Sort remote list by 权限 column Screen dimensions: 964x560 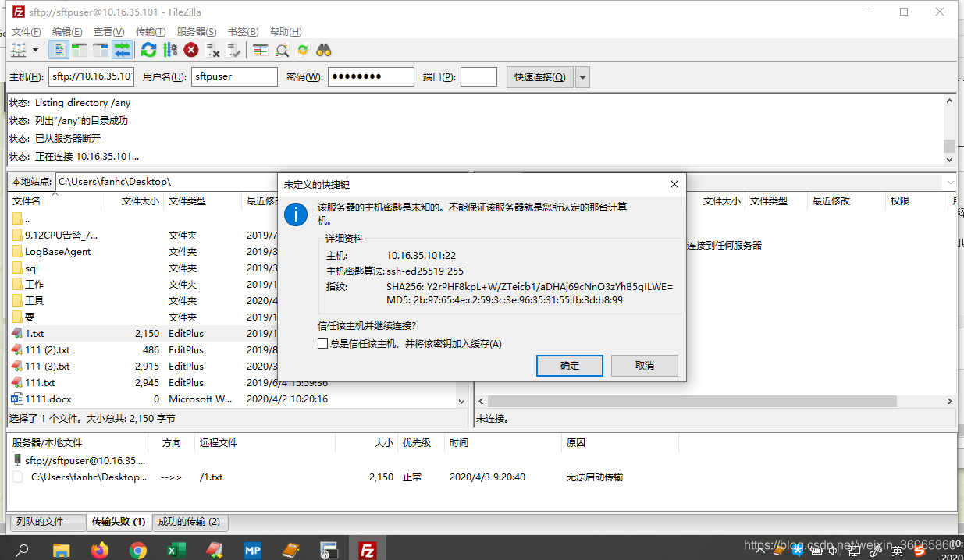click(917, 200)
